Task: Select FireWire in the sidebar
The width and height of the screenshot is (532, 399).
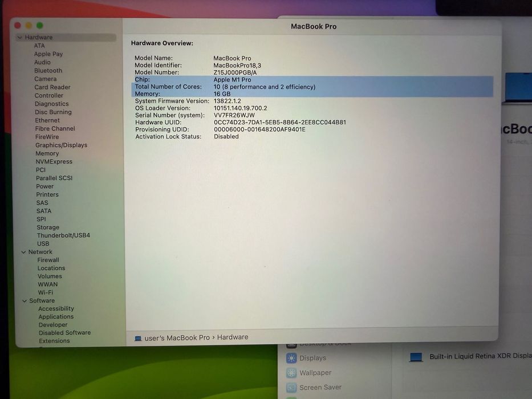Action: coord(47,137)
